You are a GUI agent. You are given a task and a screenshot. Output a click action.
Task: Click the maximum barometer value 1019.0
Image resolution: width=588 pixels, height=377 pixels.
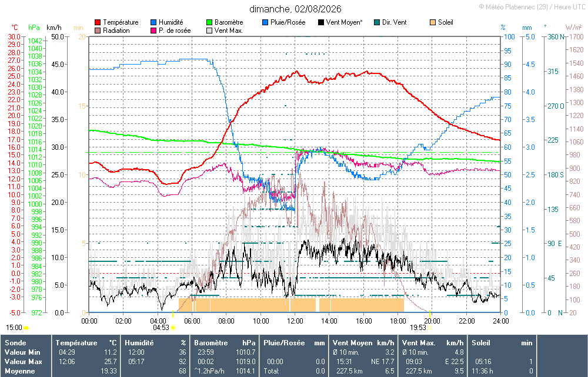coord(246,362)
